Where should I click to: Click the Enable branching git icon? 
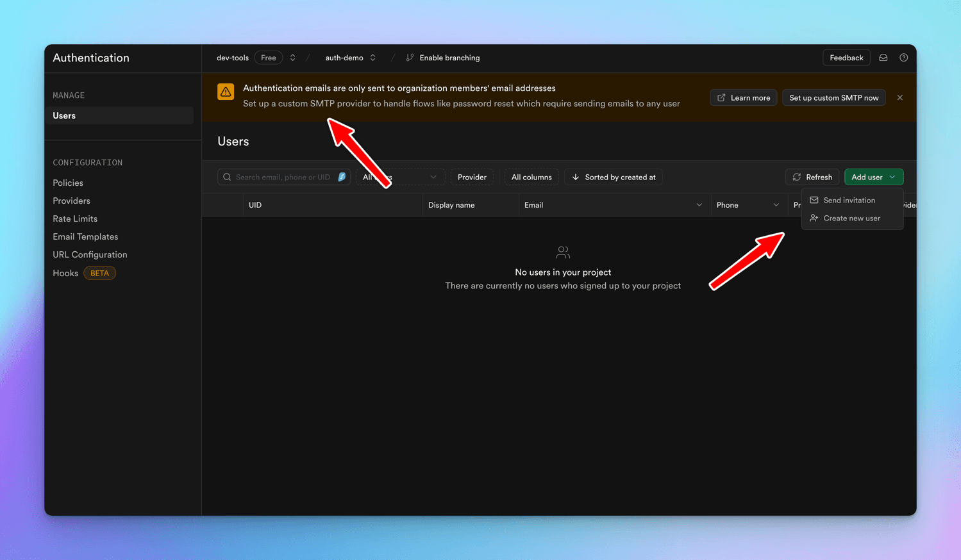pyautogui.click(x=410, y=58)
